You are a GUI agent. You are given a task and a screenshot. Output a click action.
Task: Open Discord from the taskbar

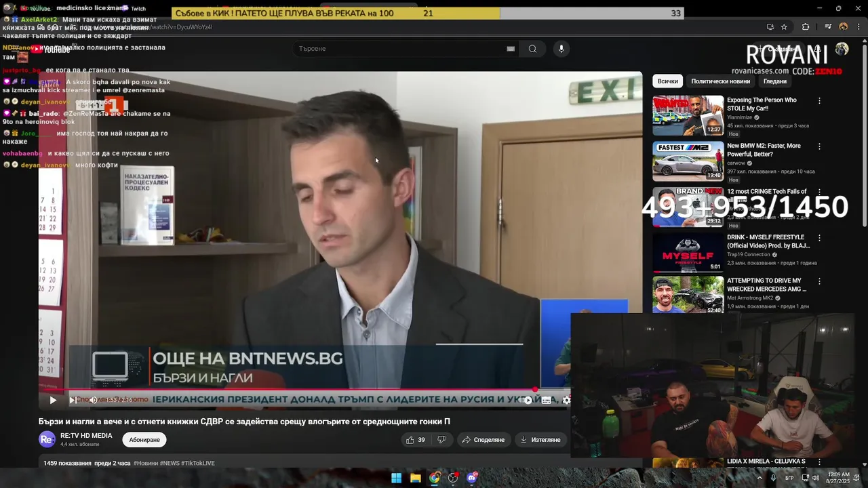472,478
